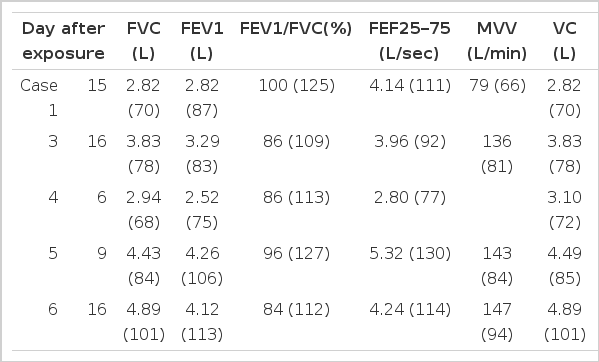Image resolution: width=599 pixels, height=362 pixels.
Task: Click the FEF25–75 (L/sec) header
Action: 410,41
